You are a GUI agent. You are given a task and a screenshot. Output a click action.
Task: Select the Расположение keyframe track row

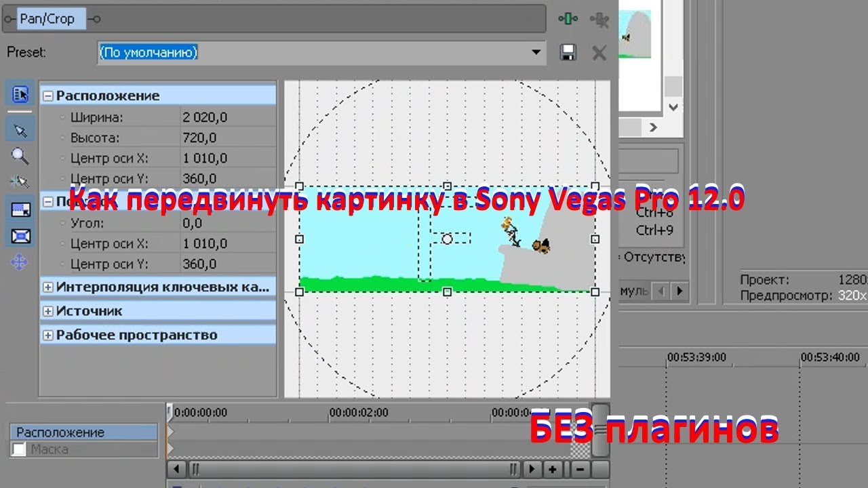(83, 432)
